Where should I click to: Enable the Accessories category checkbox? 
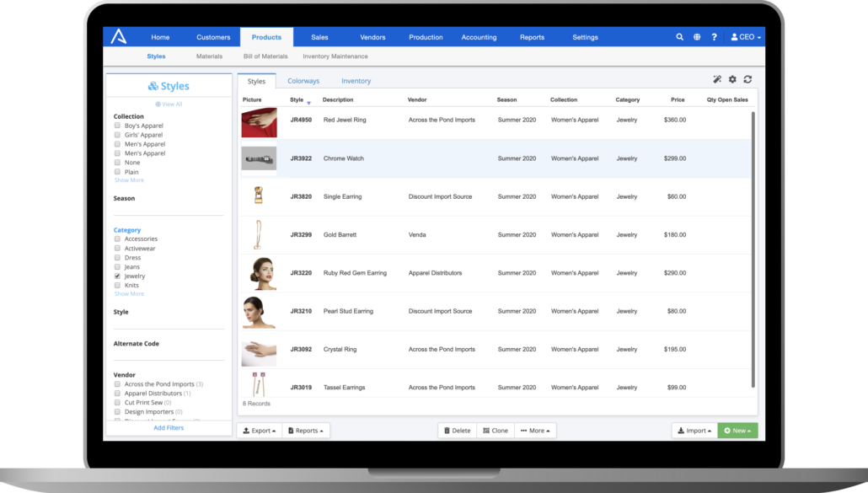point(117,239)
